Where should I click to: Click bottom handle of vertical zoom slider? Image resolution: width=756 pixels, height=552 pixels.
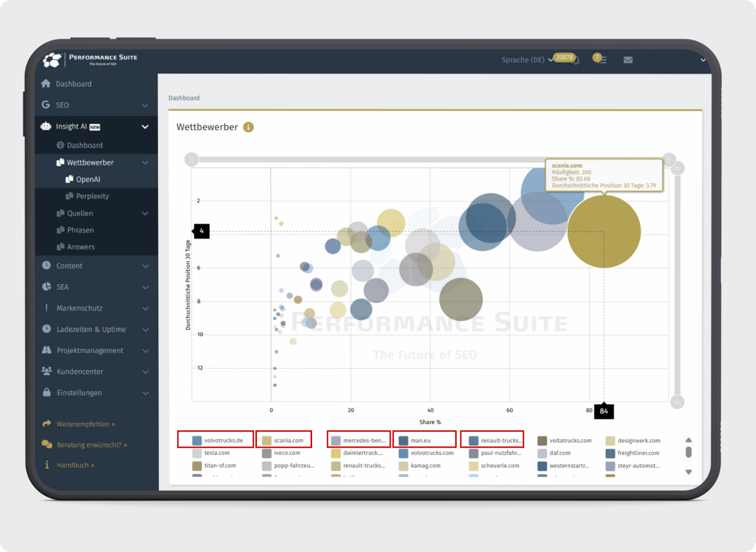coord(677,402)
